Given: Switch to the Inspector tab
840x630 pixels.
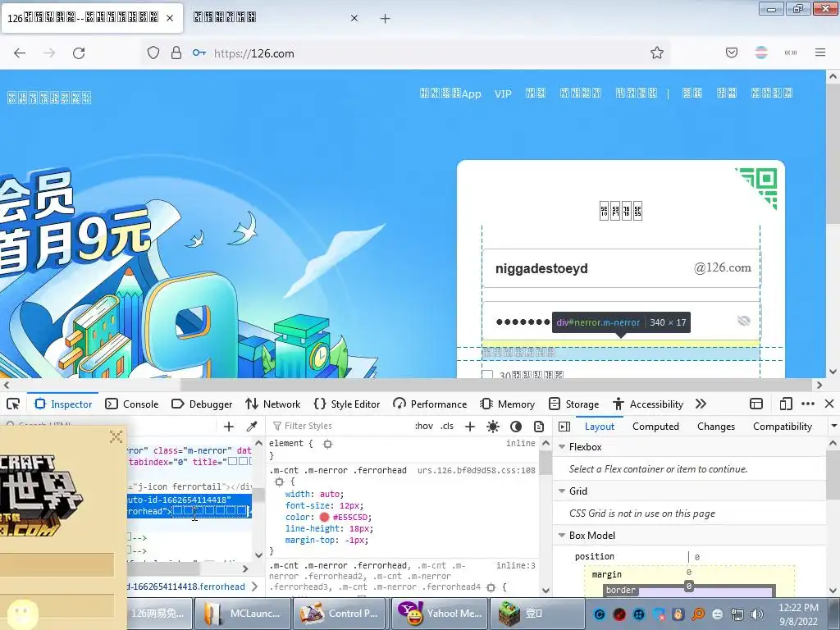Looking at the screenshot, I should [x=64, y=404].
